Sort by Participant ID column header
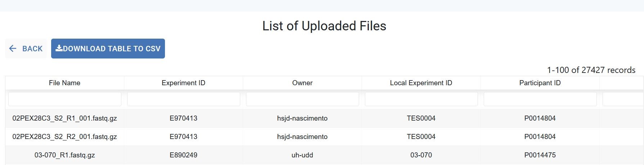Viewport: 644px width, 165px height. pos(540,83)
